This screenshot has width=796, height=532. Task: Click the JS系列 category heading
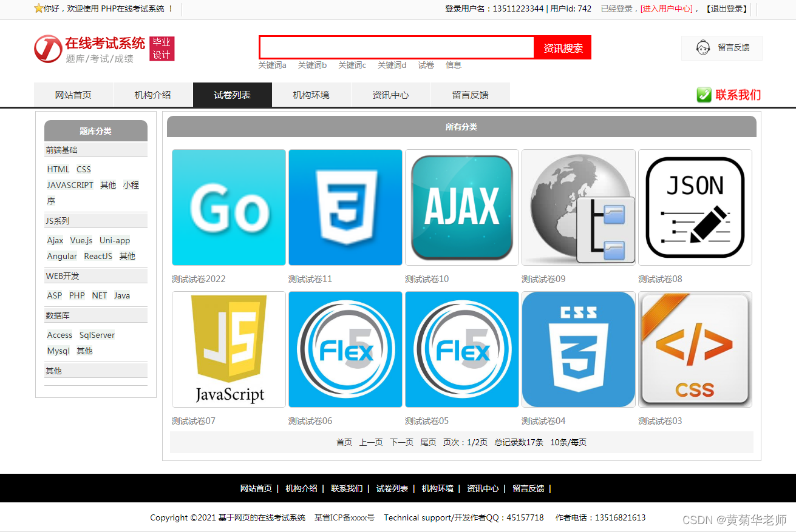pos(96,221)
